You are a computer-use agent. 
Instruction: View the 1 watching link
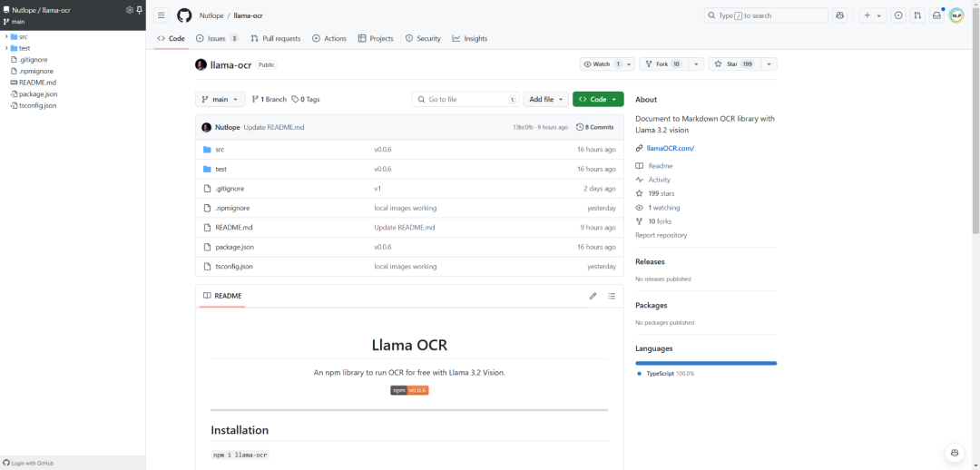[x=658, y=208]
